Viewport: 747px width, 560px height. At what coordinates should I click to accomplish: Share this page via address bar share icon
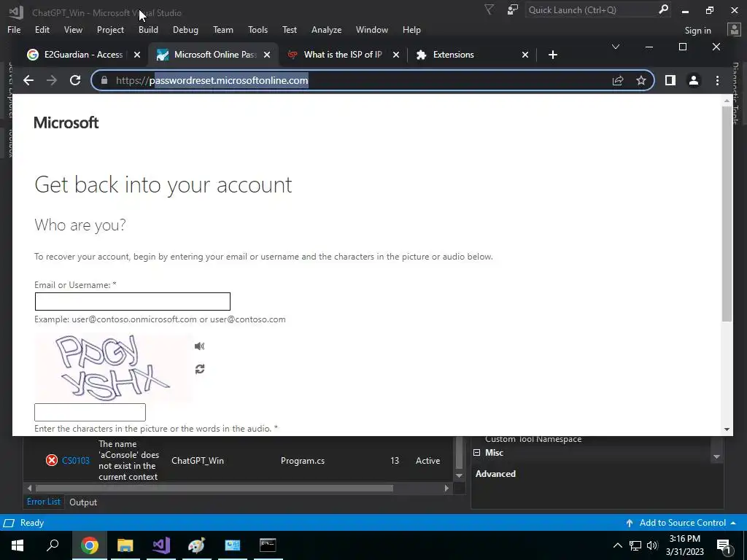coord(618,80)
